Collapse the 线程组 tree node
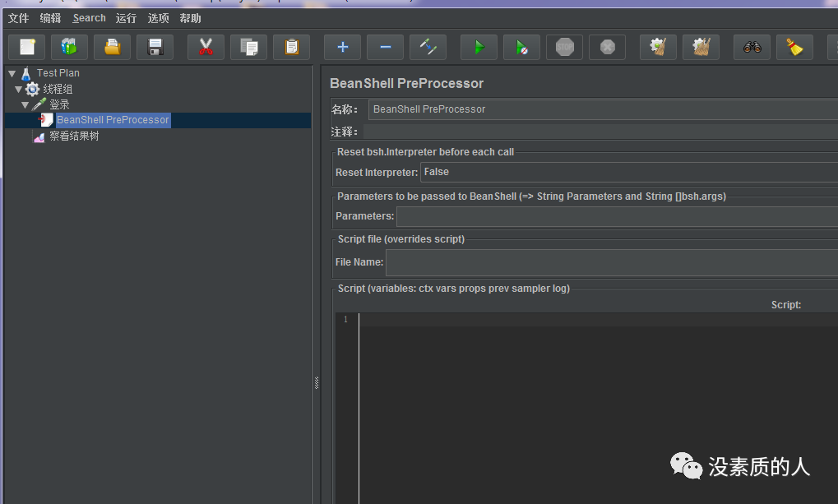Viewport: 838px width, 504px height. (x=19, y=89)
